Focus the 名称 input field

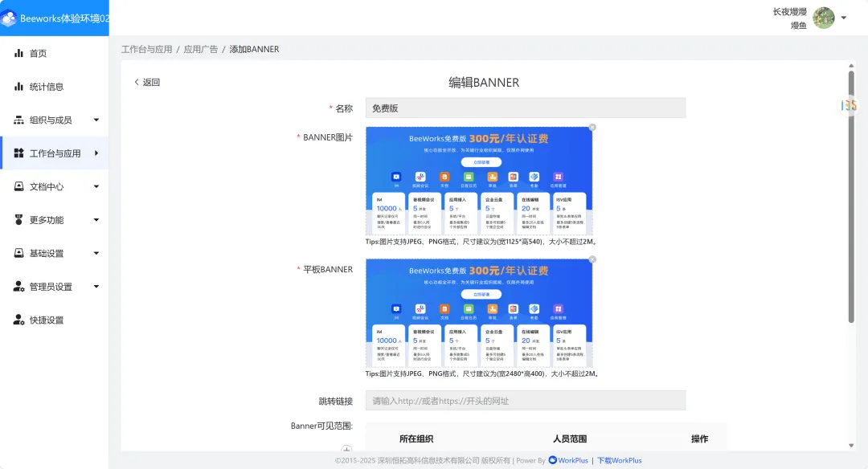point(526,108)
